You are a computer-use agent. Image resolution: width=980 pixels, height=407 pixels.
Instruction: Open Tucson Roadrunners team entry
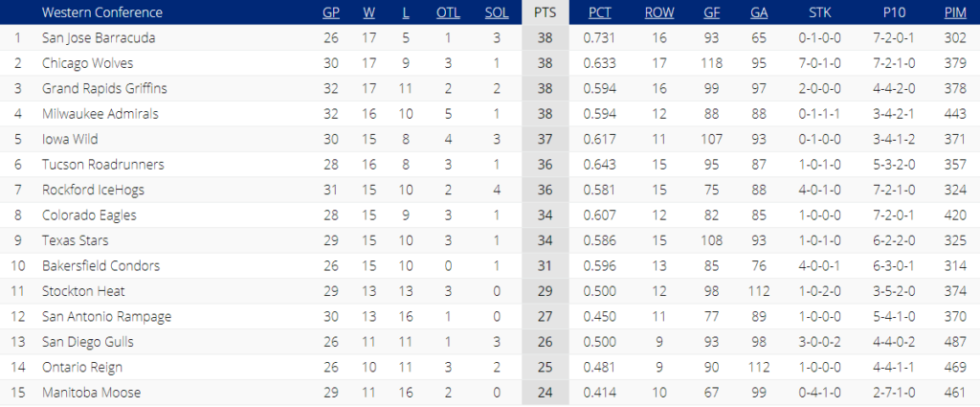[103, 165]
